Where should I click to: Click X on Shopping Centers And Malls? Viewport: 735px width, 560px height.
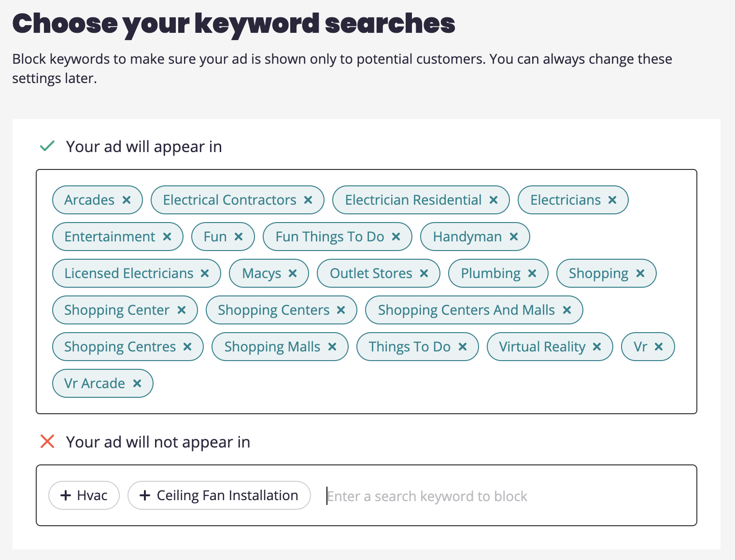pos(567,310)
